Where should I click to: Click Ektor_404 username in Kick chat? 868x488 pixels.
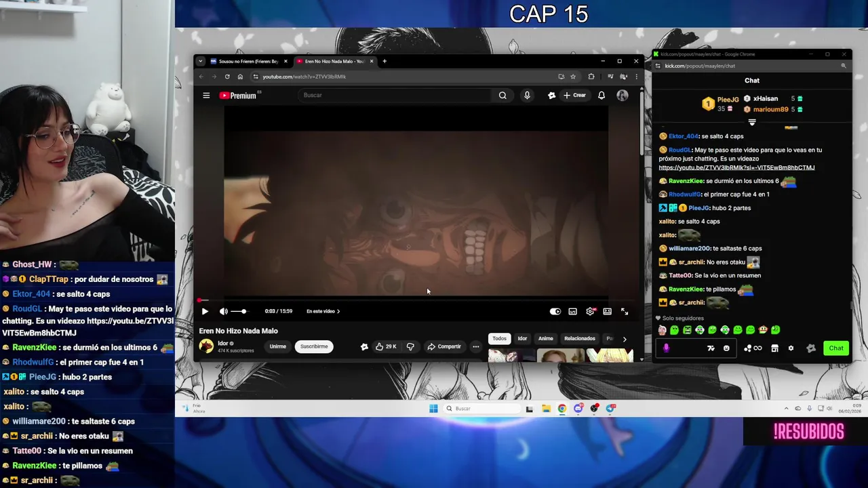coord(683,136)
